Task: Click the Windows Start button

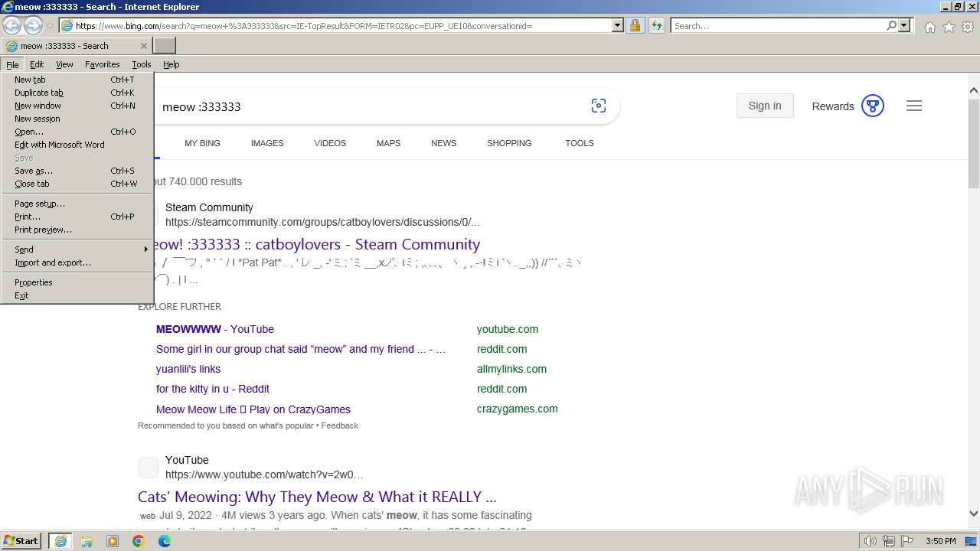Action: point(21,541)
